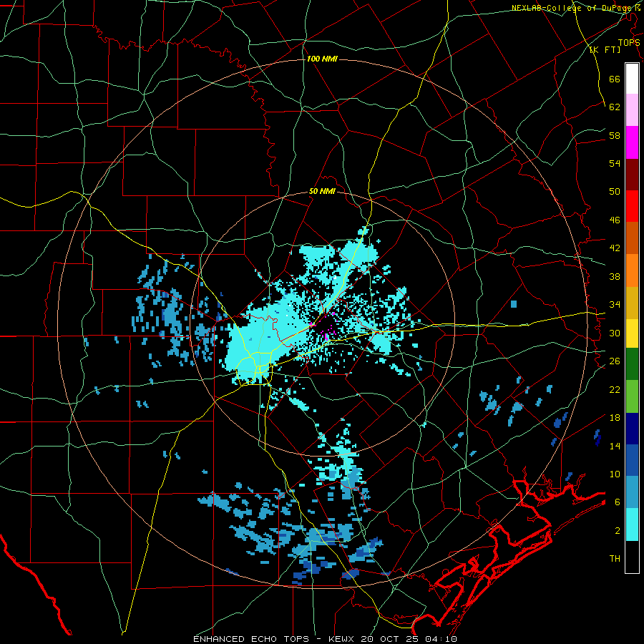The image size is (644, 644).
Task: Click the legend value 26
Action: click(x=615, y=361)
